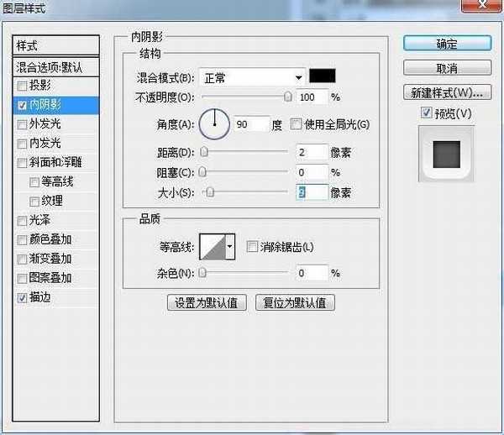504x435 pixels.
Task: Click the angle field showing 90
Action: point(251,124)
